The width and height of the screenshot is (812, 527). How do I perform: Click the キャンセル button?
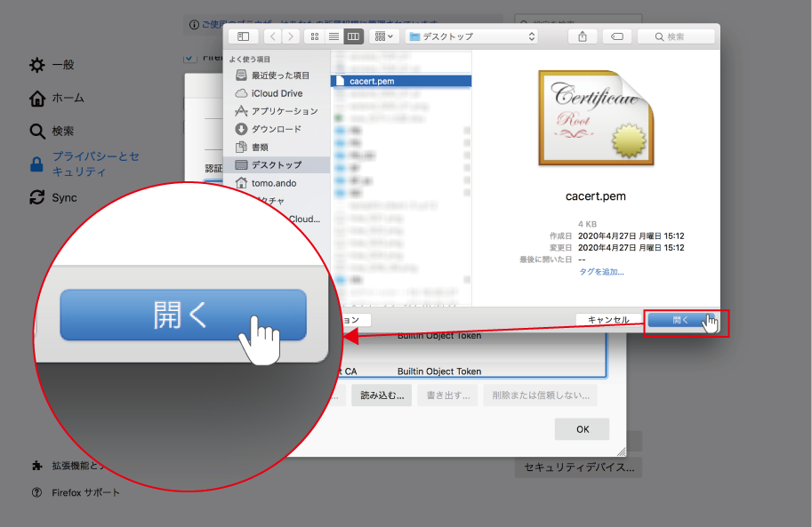coord(608,320)
